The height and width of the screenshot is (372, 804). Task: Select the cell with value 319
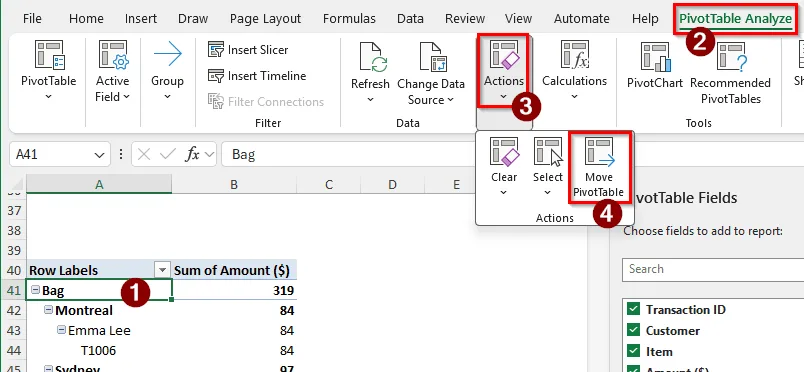pos(234,290)
